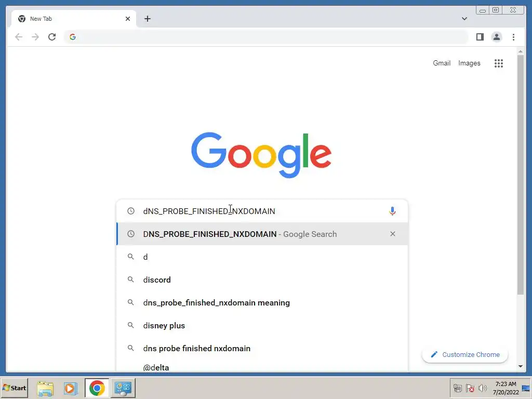Go forward using the forward arrow
Image resolution: width=532 pixels, height=399 pixels.
point(35,37)
